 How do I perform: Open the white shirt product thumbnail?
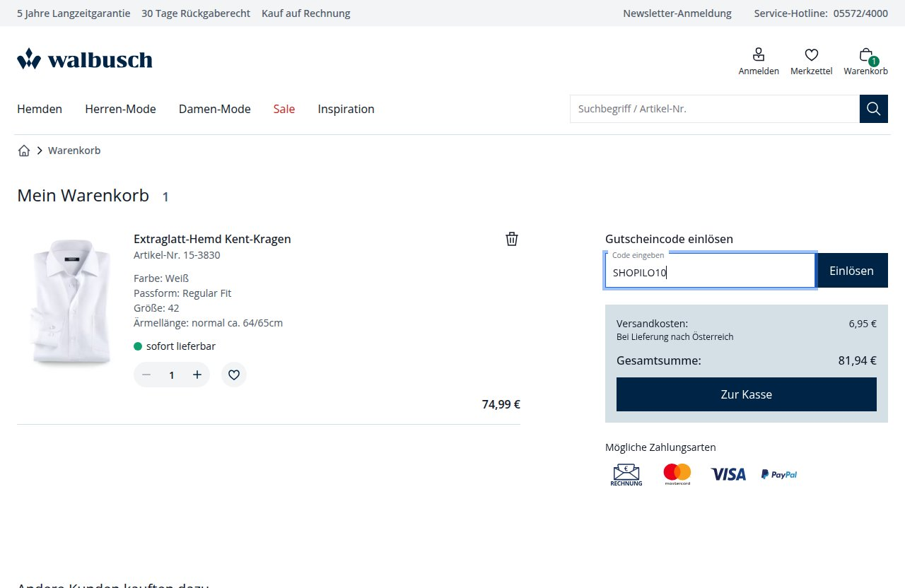(71, 302)
